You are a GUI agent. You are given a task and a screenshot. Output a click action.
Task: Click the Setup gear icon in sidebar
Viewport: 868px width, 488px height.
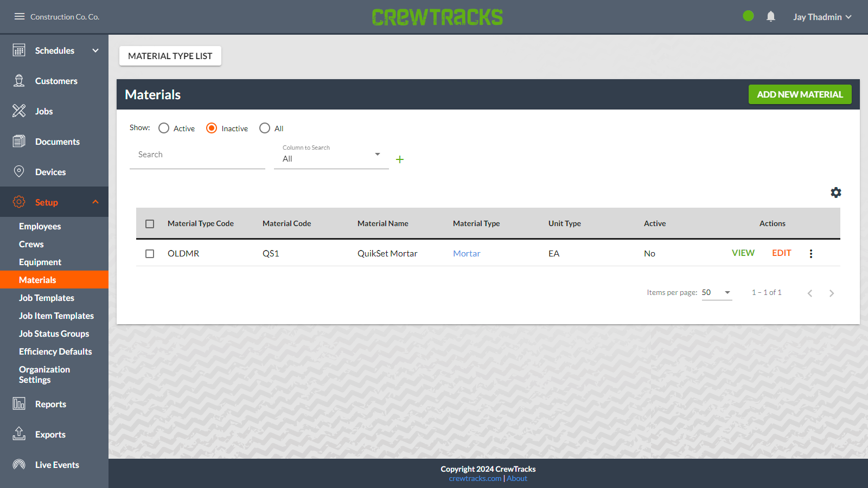(x=19, y=202)
